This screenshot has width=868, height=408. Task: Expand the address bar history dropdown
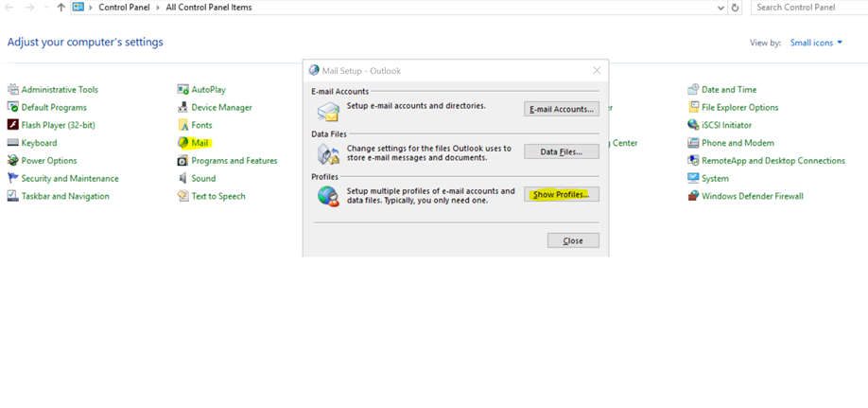720,8
